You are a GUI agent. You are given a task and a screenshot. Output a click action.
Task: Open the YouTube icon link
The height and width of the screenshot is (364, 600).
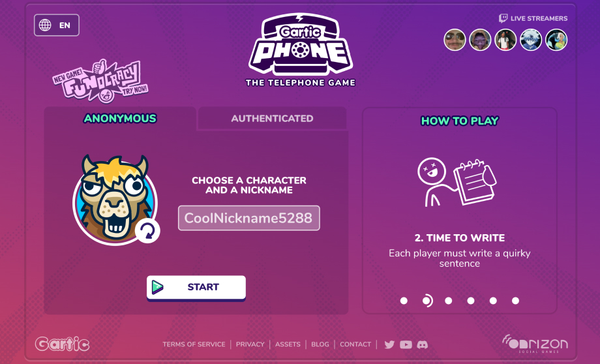coord(406,344)
